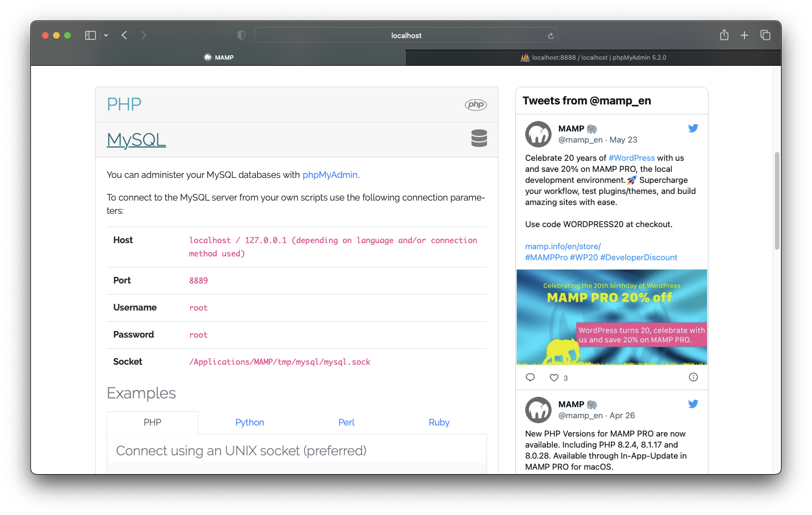Open the mamp.info/en/store/ link
This screenshot has height=515, width=812.
click(x=563, y=246)
